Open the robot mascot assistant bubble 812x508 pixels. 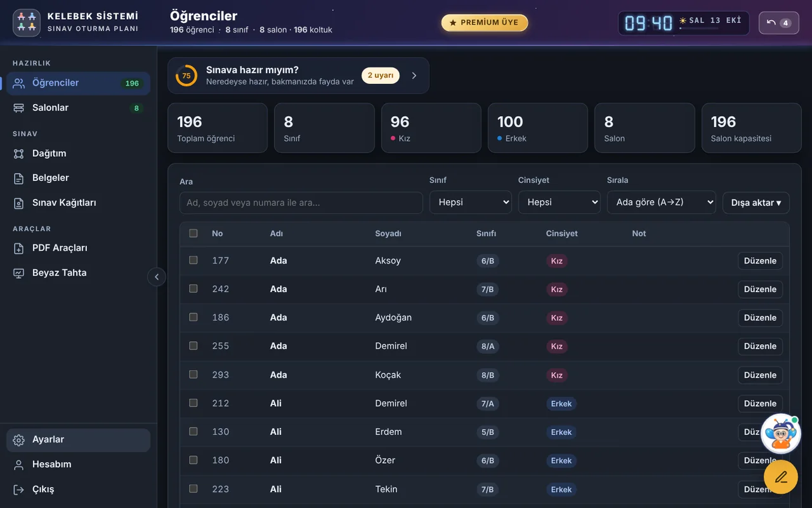point(780,434)
